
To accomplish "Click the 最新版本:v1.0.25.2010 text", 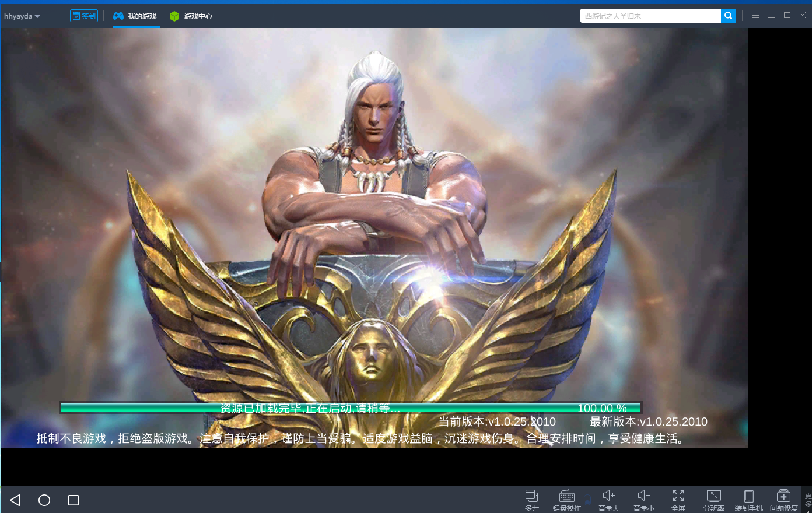I will click(x=649, y=421).
